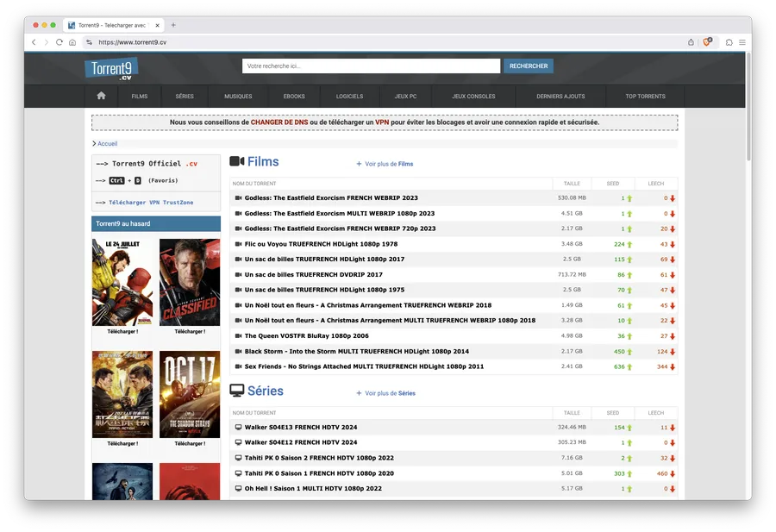Open a new tab with plus icon

pos(173,25)
